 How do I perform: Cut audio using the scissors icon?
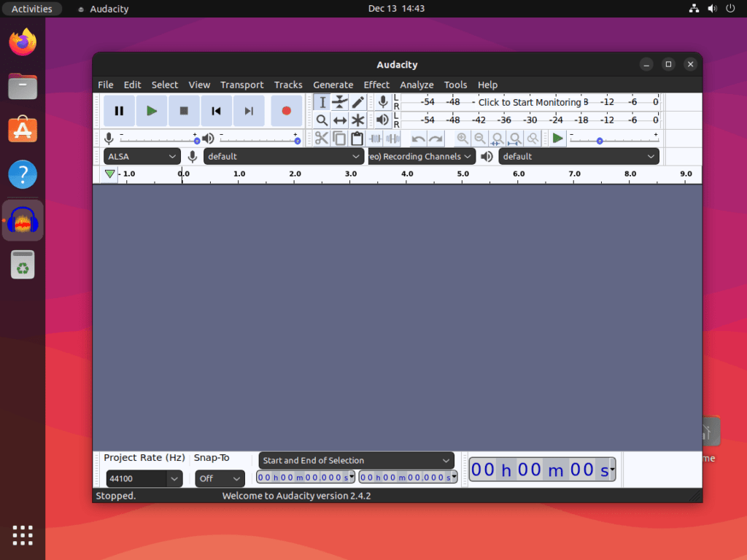(322, 138)
